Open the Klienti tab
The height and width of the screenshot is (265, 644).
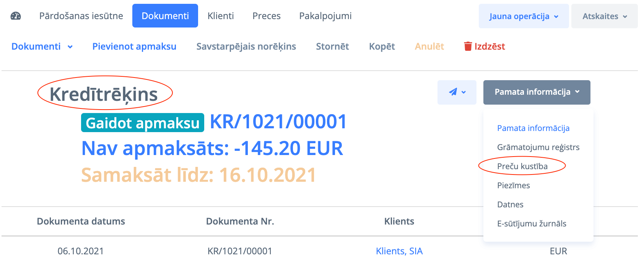coord(221,16)
